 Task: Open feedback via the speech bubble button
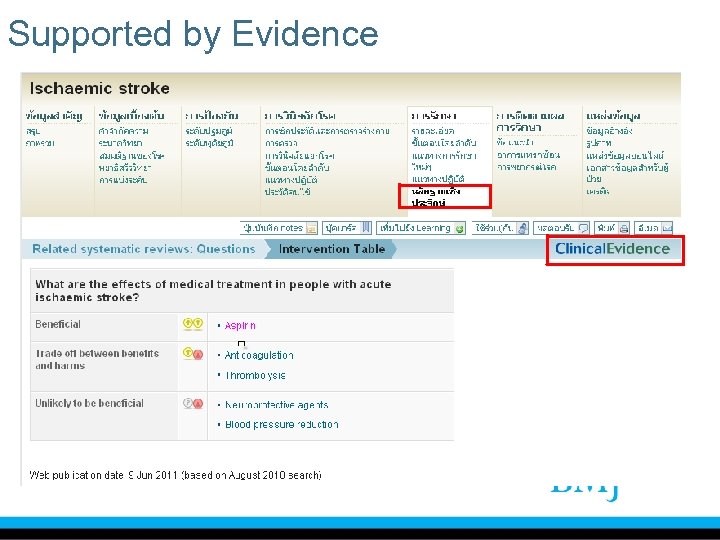561,228
